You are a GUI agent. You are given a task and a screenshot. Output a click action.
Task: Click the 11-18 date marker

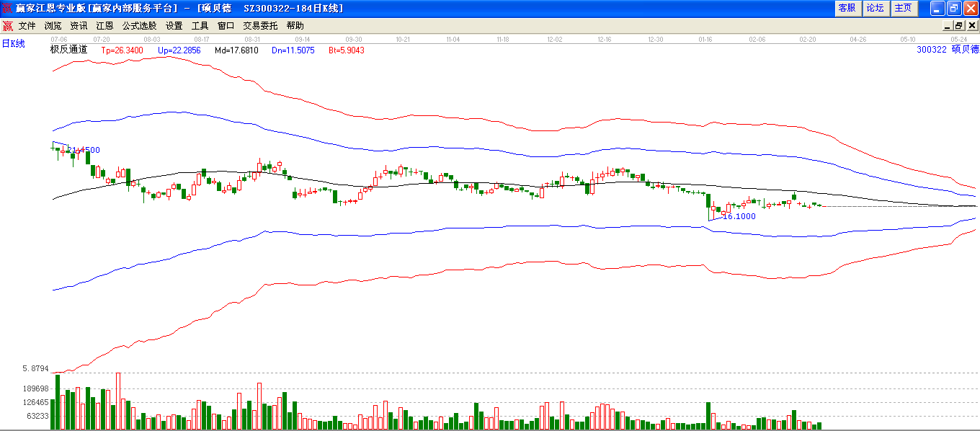click(503, 40)
